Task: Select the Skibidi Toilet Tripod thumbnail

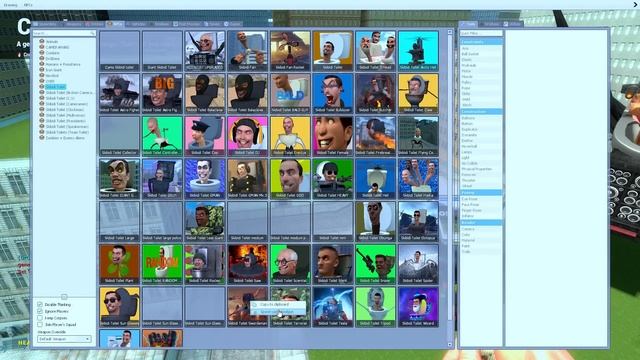Action: [x=376, y=307]
